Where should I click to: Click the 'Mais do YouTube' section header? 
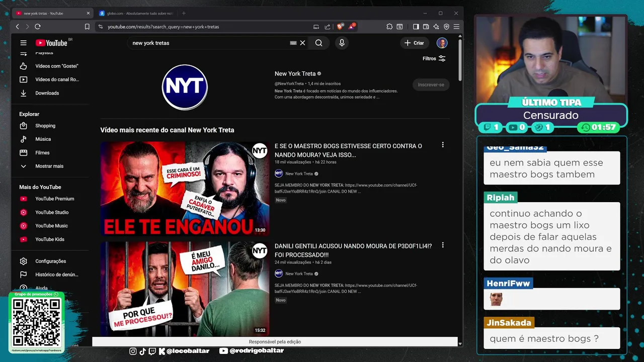[40, 187]
